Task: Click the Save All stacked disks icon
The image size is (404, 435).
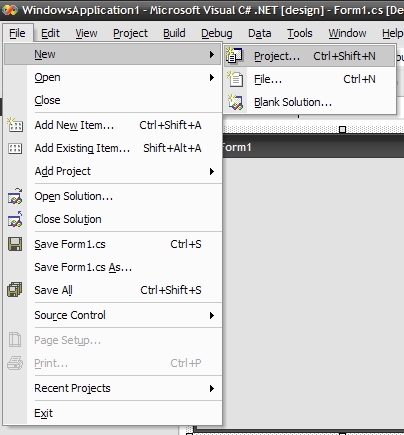Action: click(15, 290)
